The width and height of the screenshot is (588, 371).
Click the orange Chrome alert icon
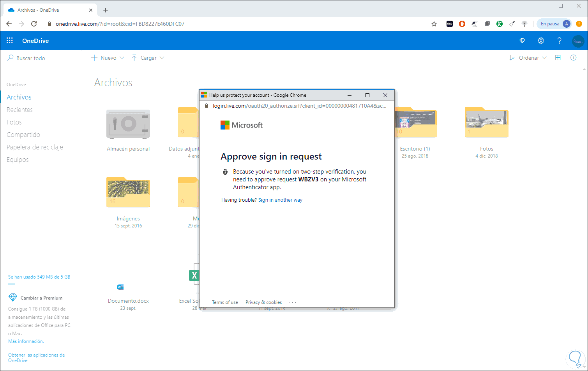[x=579, y=24]
